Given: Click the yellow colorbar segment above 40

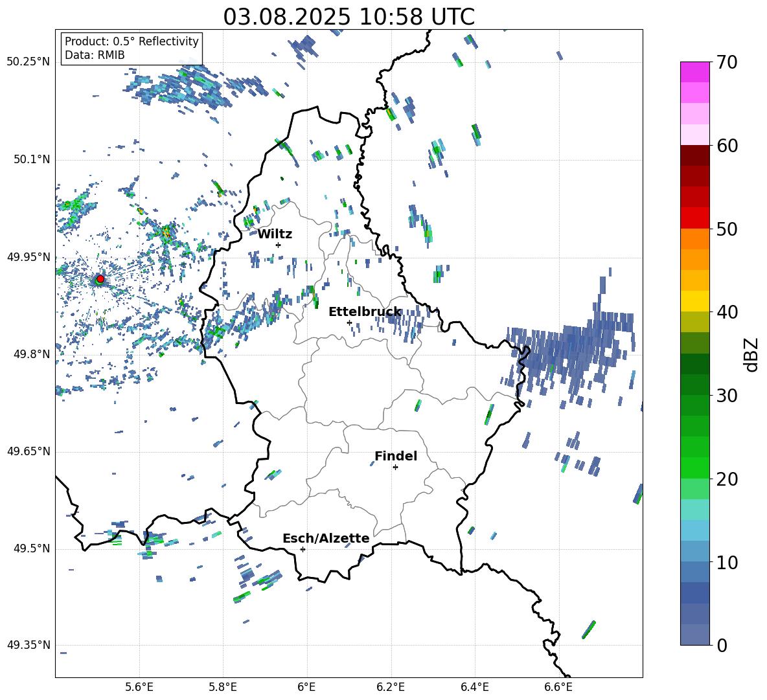Looking at the screenshot, I should click(695, 301).
